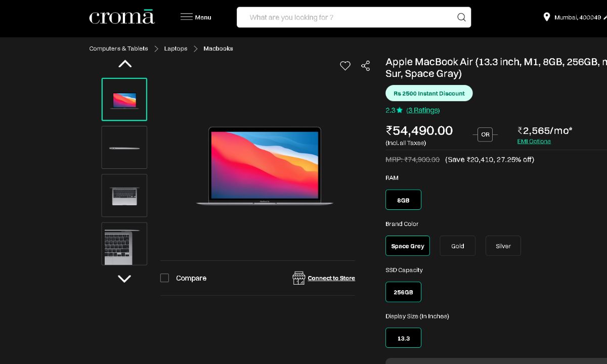This screenshot has width=607, height=364.
Task: Open the 3 Ratings link
Action: click(x=423, y=110)
